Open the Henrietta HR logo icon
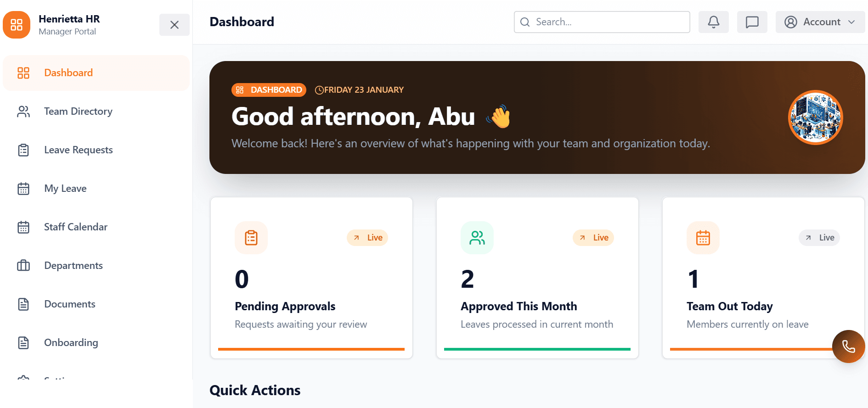Screen dimensions: 868x408 [17, 24]
